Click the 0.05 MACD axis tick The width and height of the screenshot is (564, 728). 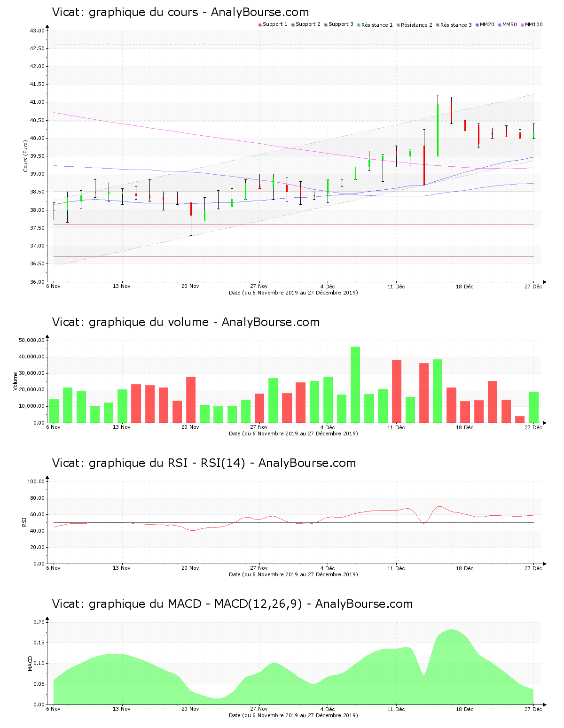(39, 684)
